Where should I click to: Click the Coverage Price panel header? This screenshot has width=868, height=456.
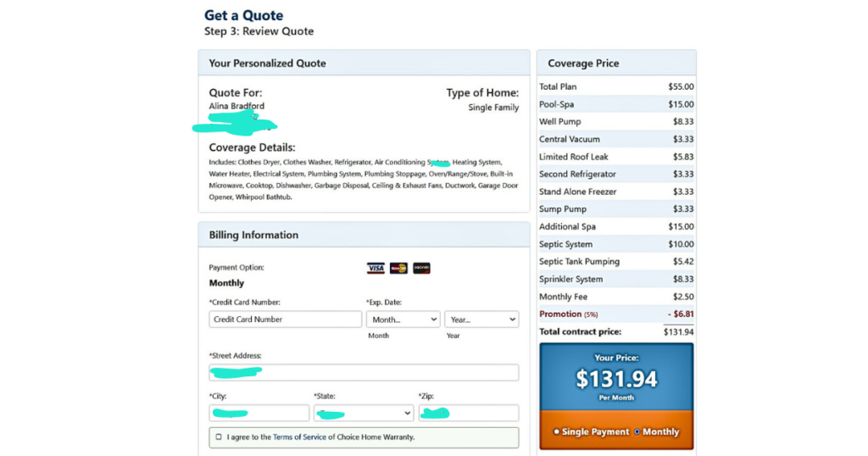[x=616, y=64]
